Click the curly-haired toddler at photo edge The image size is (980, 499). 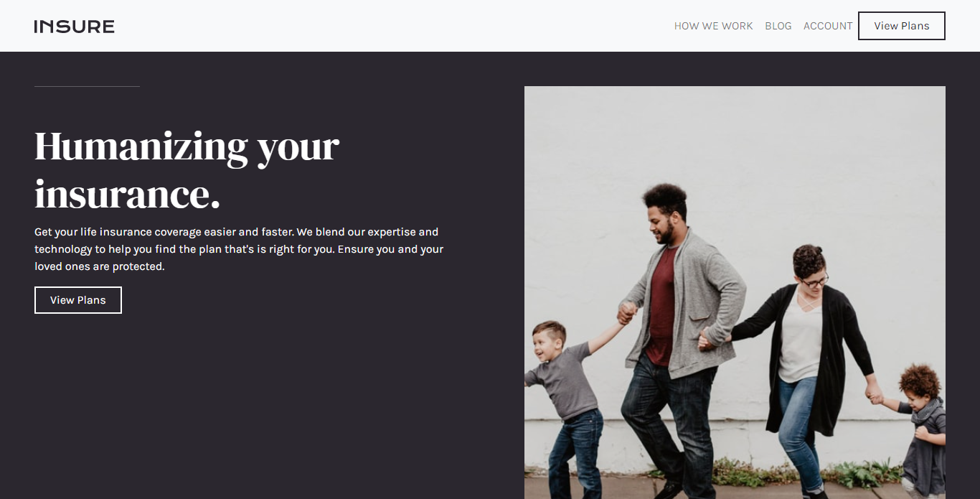pos(918,427)
